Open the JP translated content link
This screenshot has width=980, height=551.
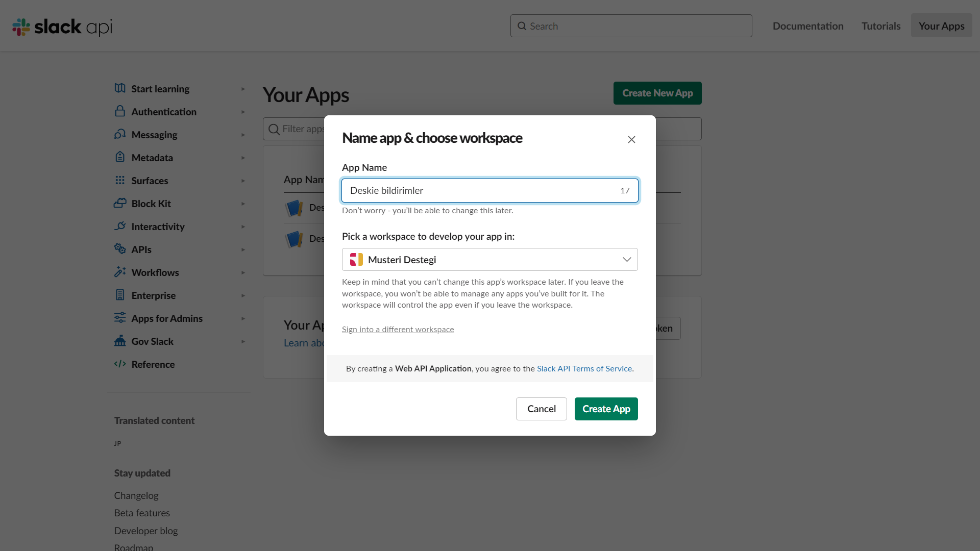point(117,443)
